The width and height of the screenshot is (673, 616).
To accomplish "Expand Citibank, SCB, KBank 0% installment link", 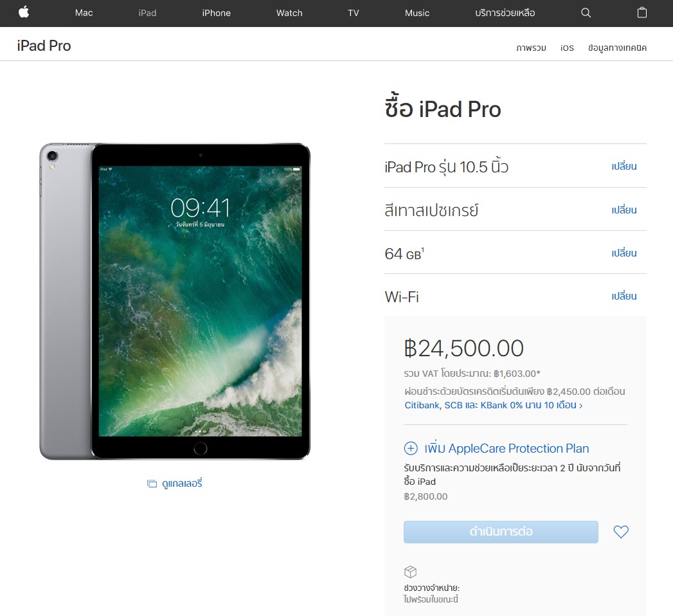I will click(x=494, y=405).
